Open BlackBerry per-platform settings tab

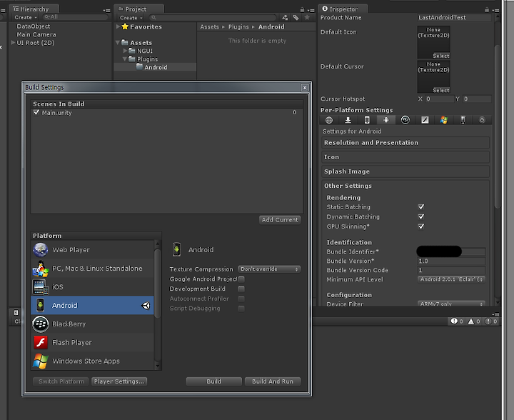coord(405,120)
